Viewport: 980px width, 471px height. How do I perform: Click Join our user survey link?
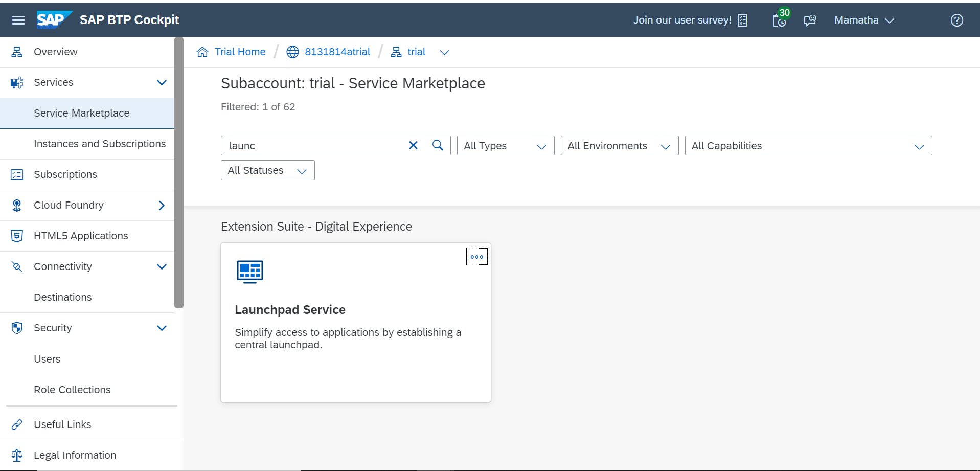682,20
